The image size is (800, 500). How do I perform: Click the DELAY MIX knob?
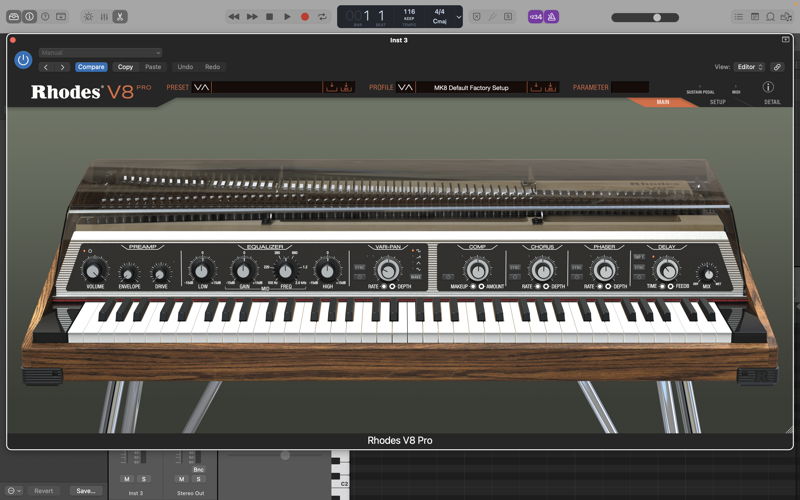pyautogui.click(x=708, y=274)
